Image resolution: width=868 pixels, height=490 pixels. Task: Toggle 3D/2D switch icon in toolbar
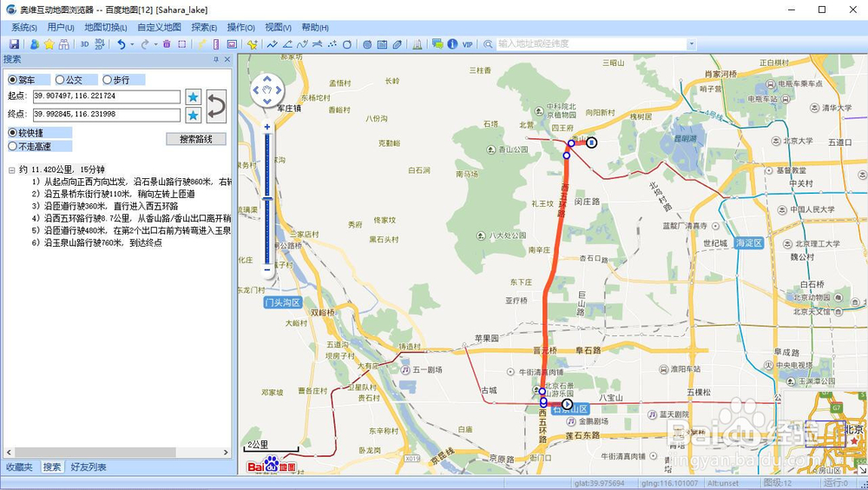tap(100, 44)
